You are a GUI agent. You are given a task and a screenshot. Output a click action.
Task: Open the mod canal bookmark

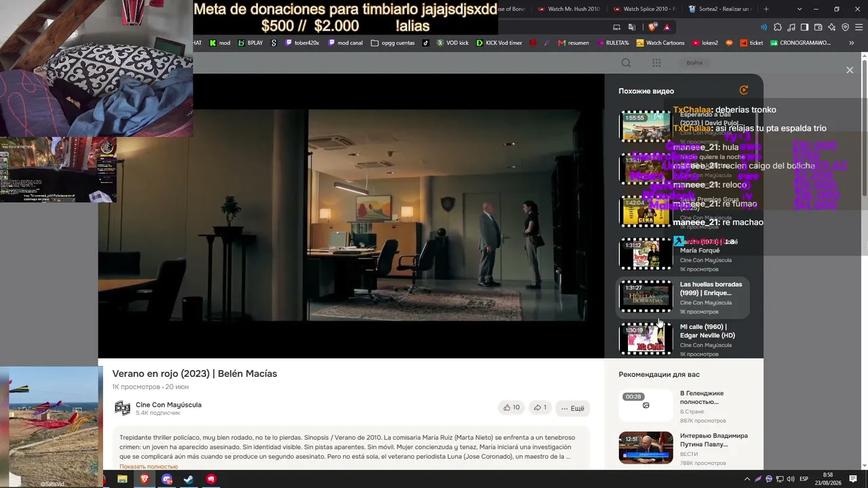(346, 43)
